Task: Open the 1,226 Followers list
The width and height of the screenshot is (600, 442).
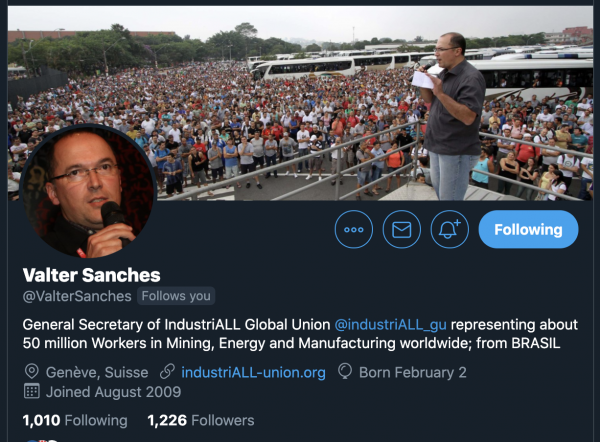Action: 201,420
